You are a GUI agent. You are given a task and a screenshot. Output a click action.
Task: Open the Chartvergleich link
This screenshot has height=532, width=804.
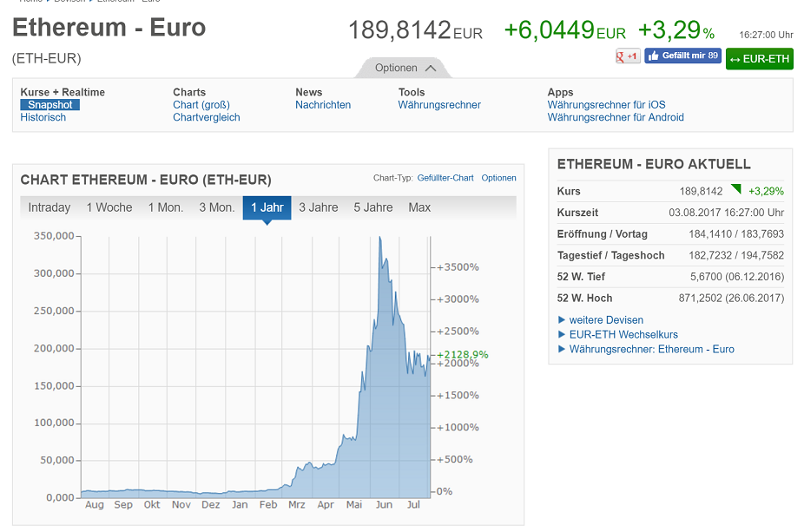pyautogui.click(x=206, y=117)
